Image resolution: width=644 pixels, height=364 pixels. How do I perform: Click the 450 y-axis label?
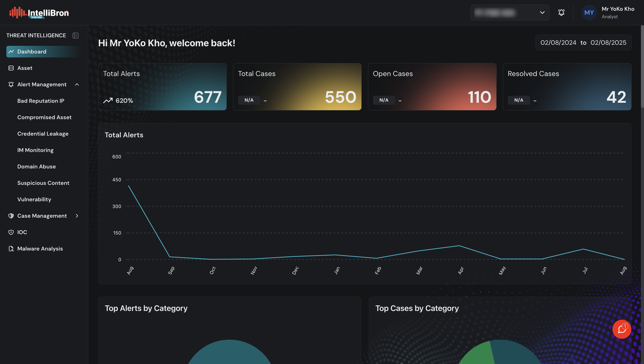(117, 180)
